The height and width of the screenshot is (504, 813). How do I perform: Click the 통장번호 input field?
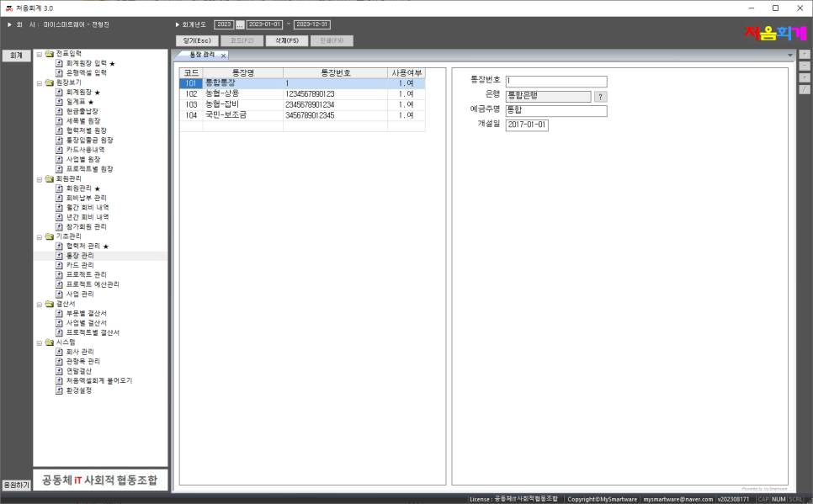[556, 82]
